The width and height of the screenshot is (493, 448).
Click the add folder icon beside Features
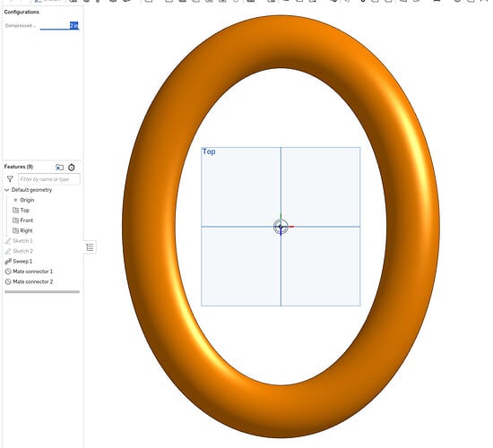pos(59,168)
